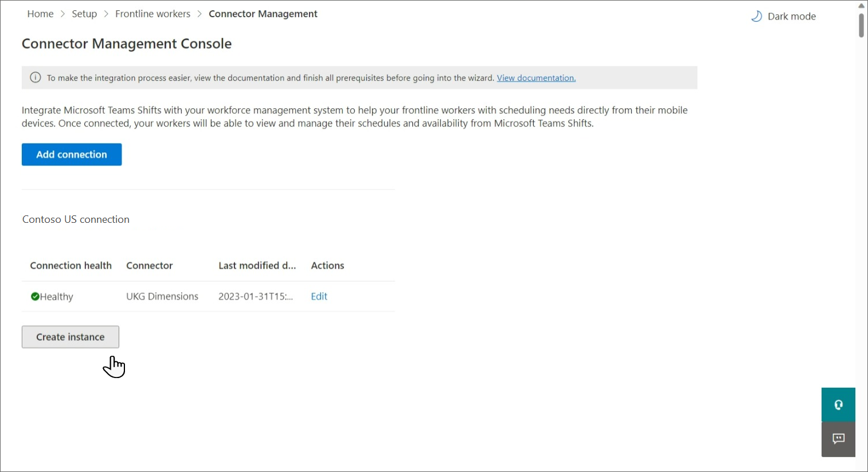Navigate to Setup breadcrumb item
The width and height of the screenshot is (868, 472).
click(84, 14)
